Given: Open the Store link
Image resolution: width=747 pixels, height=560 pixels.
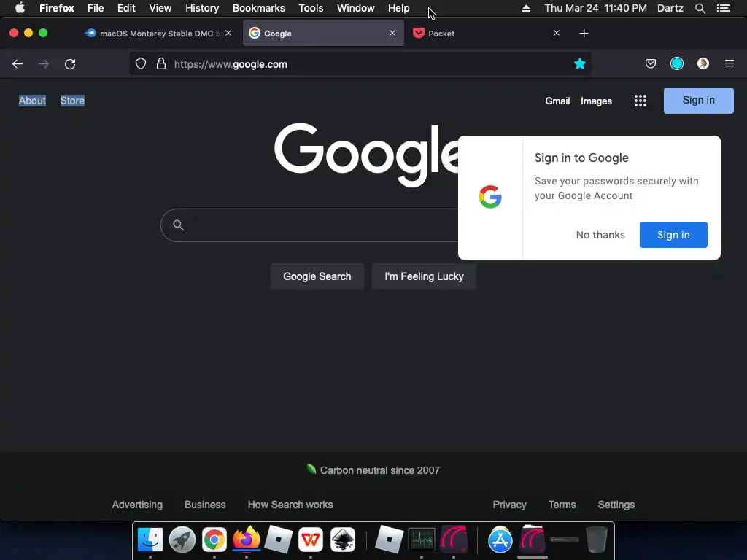Looking at the screenshot, I should pos(72,101).
